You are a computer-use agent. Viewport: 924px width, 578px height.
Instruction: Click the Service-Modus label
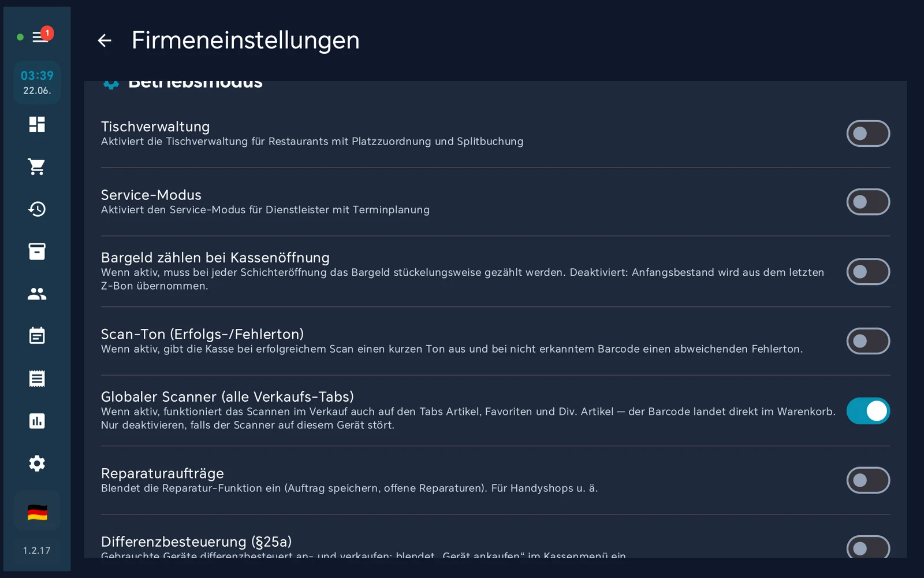tap(151, 195)
